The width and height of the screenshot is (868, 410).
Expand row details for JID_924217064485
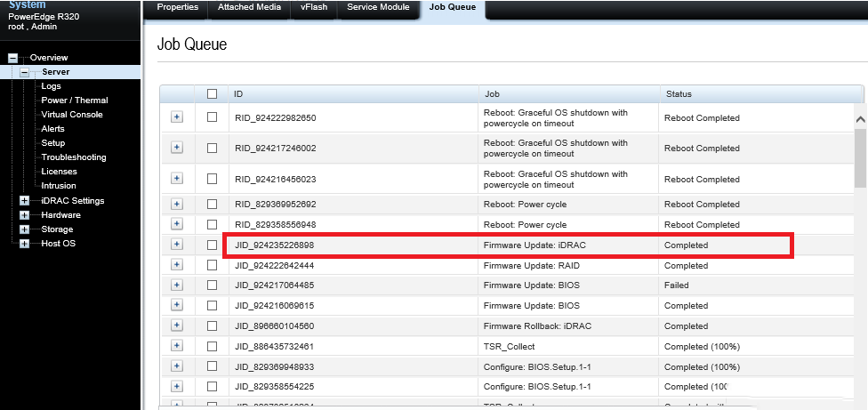tap(177, 285)
